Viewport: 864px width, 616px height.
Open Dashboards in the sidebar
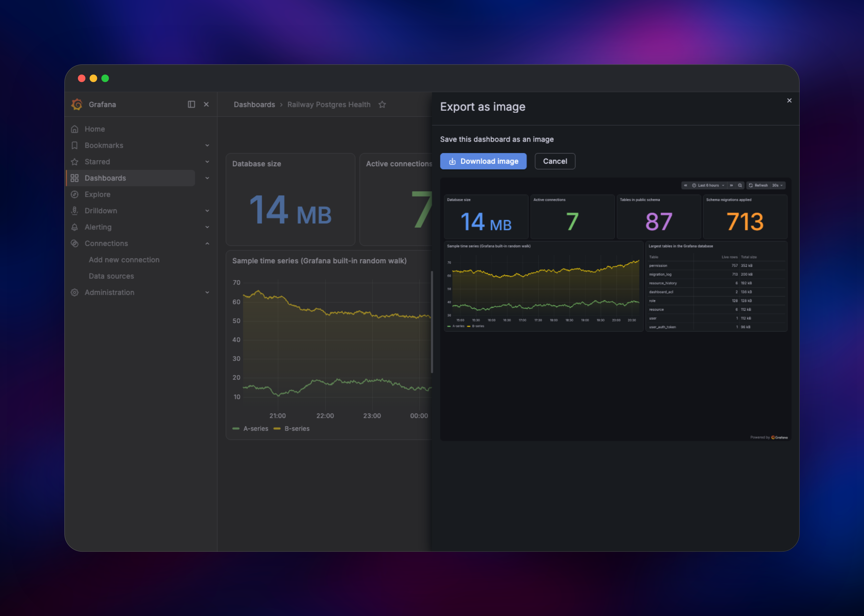click(105, 178)
